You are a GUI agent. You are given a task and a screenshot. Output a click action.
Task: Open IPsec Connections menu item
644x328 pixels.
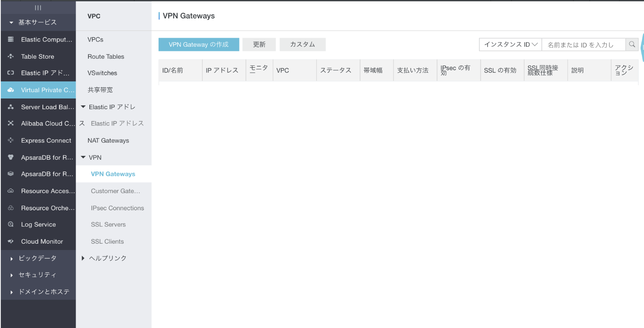click(x=118, y=208)
